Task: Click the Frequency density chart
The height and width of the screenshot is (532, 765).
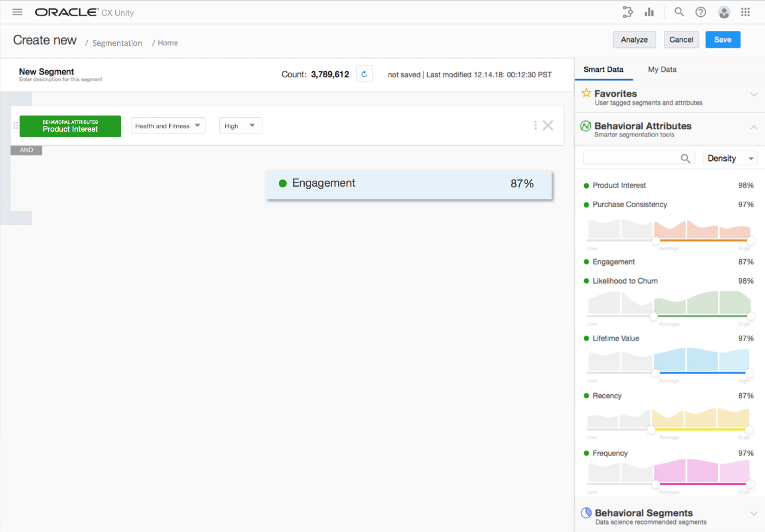Action: 669,471
